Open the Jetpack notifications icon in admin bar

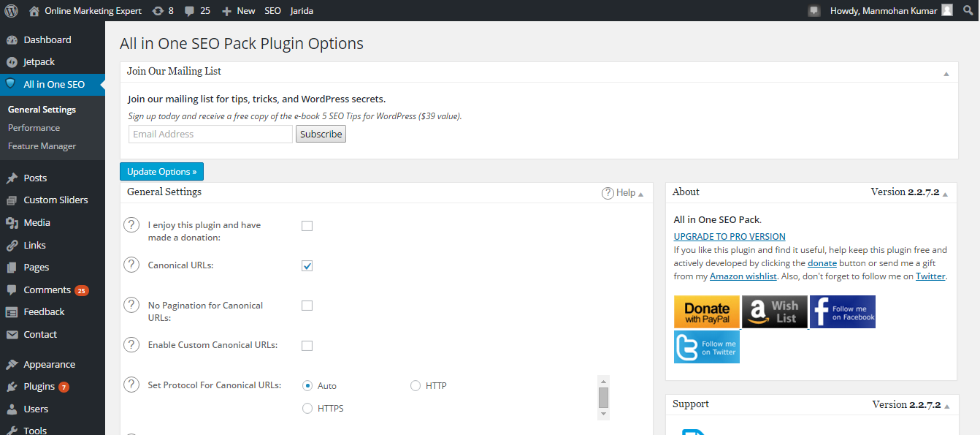coord(814,11)
